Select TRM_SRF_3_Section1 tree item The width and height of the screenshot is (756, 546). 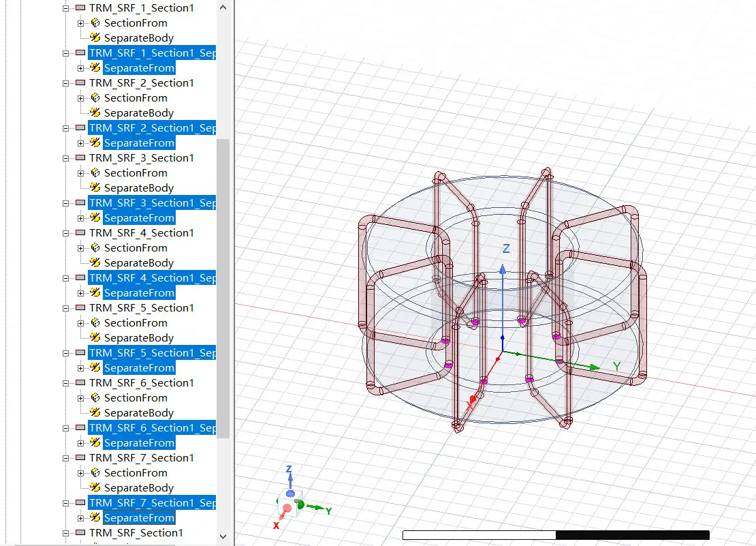tap(142, 158)
